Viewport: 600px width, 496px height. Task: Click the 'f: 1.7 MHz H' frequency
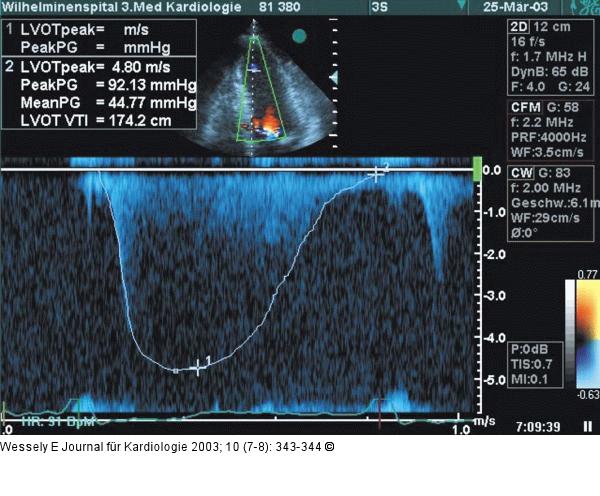[549, 57]
